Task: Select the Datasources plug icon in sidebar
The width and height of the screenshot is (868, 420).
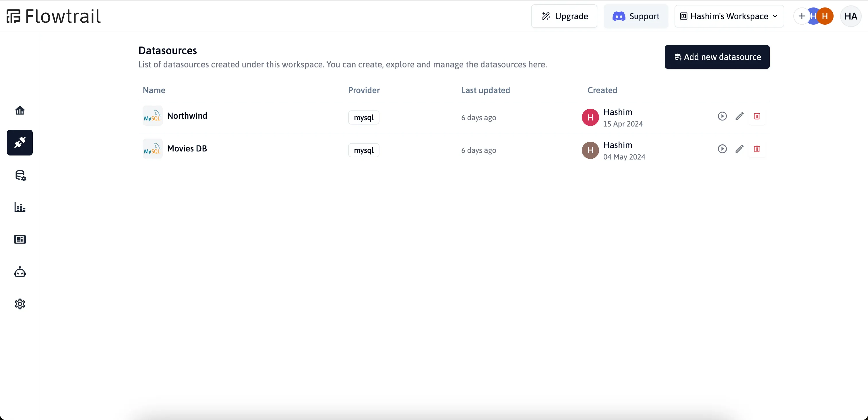Action: [20, 143]
